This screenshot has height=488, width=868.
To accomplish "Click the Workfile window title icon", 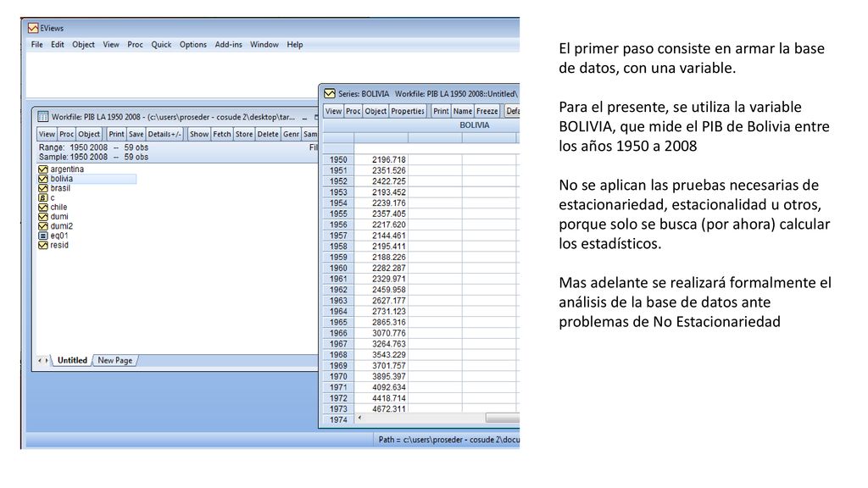I will pos(42,117).
